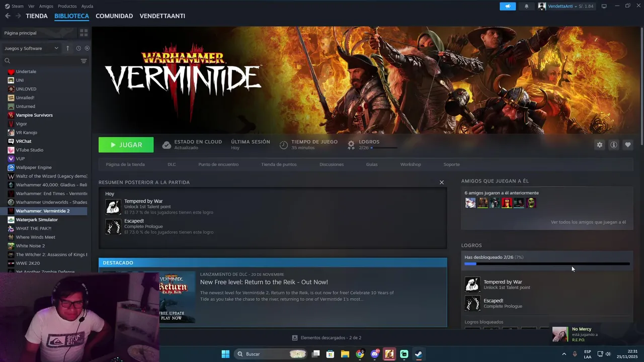Screen dimensions: 644x362
Task: Show hidden system tray icons
Action: pyautogui.click(x=563, y=354)
